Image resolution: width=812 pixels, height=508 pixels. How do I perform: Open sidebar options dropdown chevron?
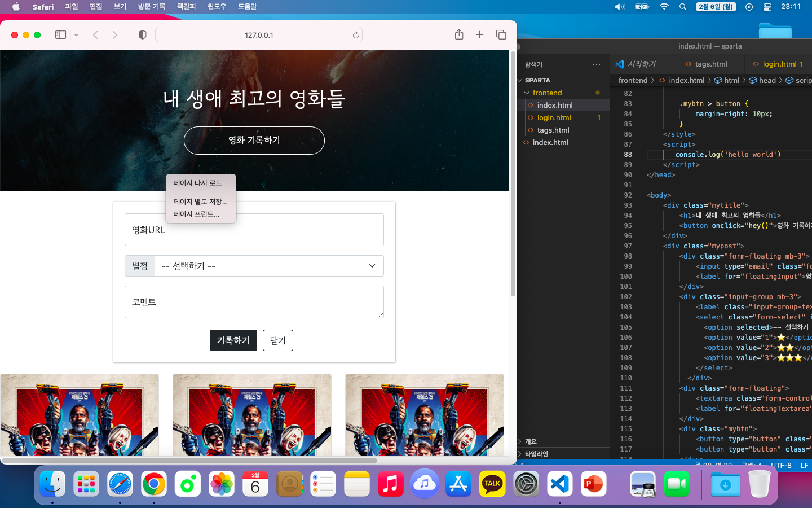(x=76, y=35)
